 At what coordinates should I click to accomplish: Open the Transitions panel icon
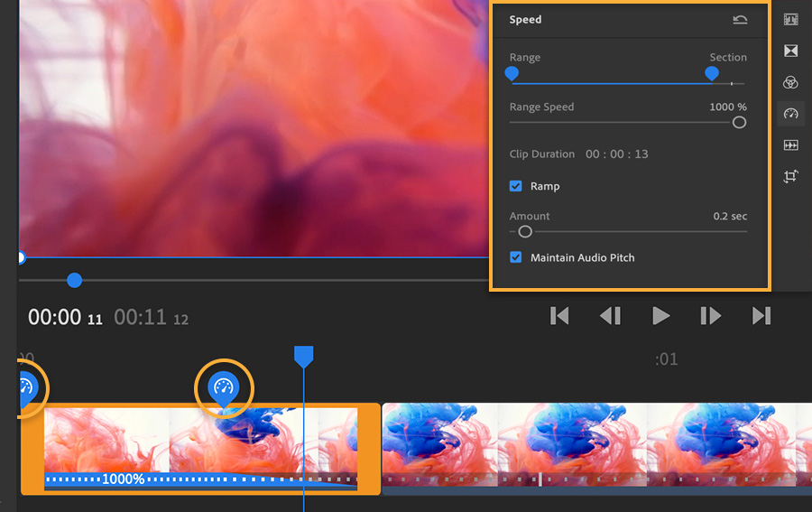[790, 51]
